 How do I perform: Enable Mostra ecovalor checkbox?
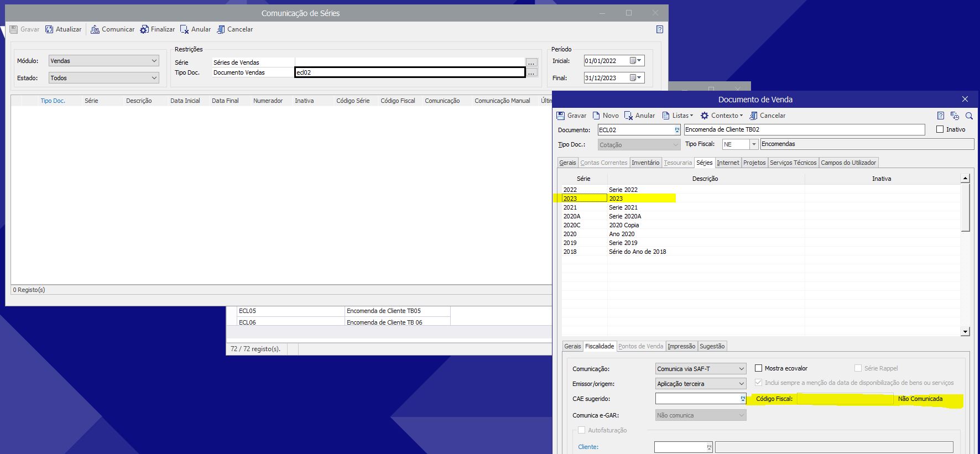point(759,368)
